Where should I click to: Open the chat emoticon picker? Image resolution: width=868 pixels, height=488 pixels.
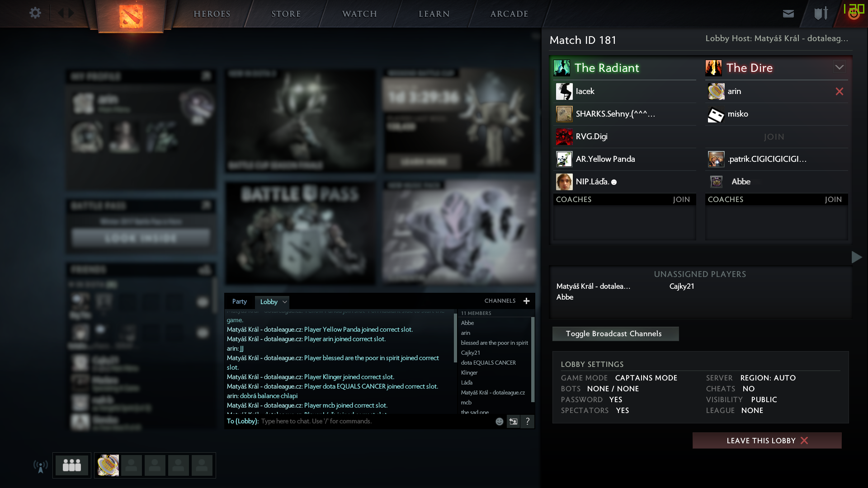[x=499, y=421]
